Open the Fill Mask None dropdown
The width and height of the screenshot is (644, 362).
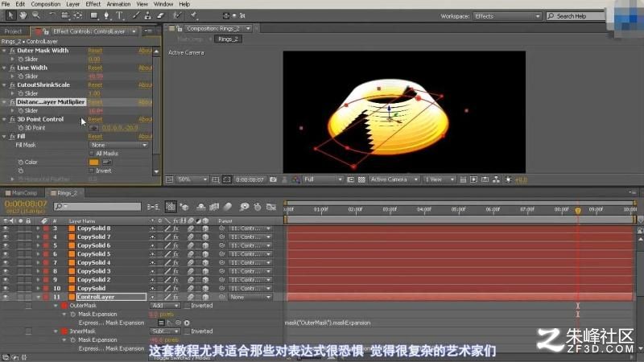point(118,145)
